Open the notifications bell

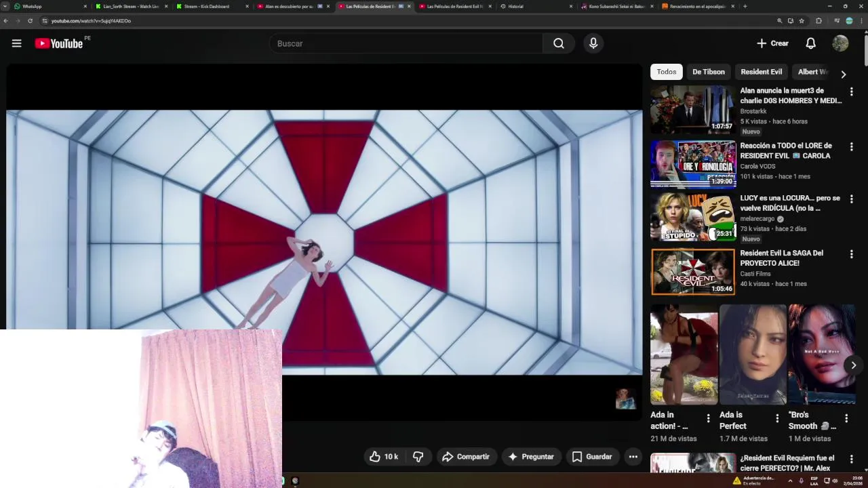pos(810,43)
